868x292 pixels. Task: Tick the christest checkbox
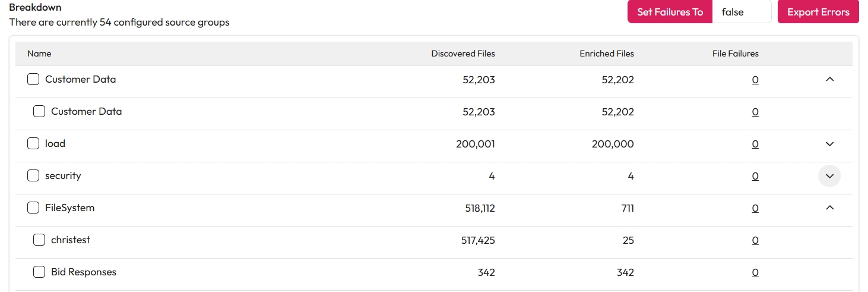[x=39, y=240]
